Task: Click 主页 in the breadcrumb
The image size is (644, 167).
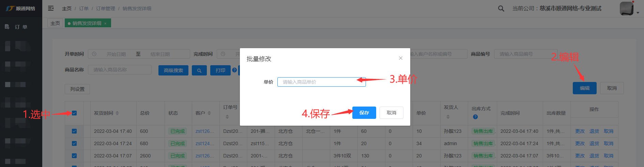Action: pyautogui.click(x=67, y=9)
